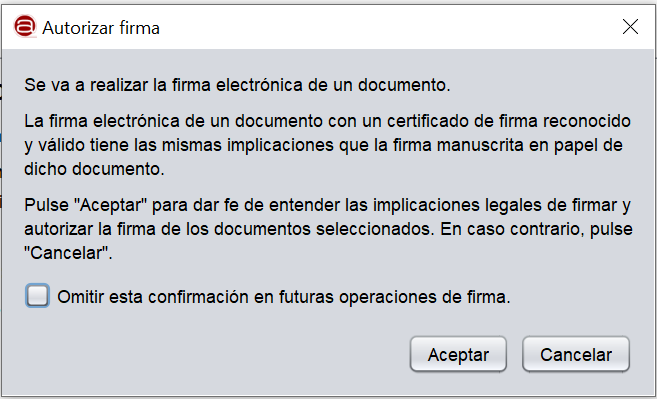The height and width of the screenshot is (399, 657).
Task: Click the words 'En caso contrario, pulse'
Action: [x=536, y=229]
